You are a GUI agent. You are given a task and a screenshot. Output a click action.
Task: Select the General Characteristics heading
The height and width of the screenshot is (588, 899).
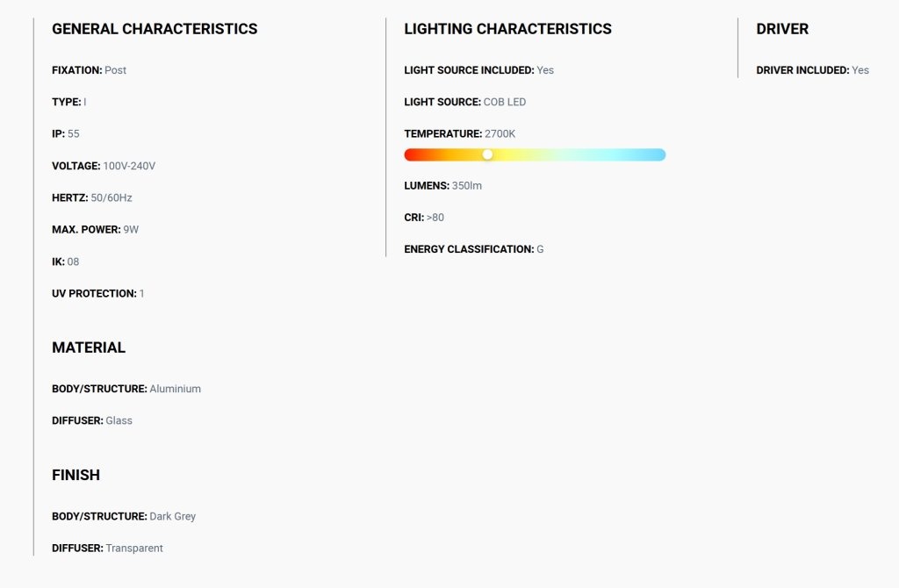click(x=155, y=29)
